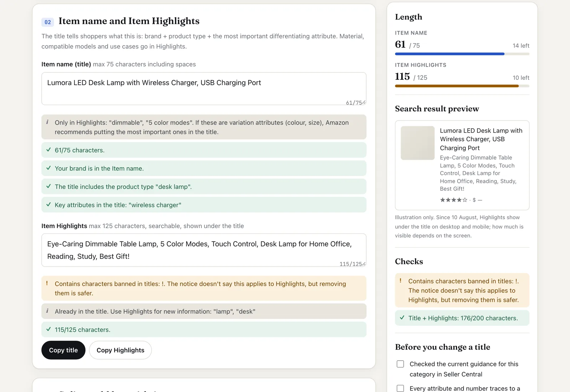Click the Item name title textarea
Screen dimensions: 570x392
click(204, 89)
